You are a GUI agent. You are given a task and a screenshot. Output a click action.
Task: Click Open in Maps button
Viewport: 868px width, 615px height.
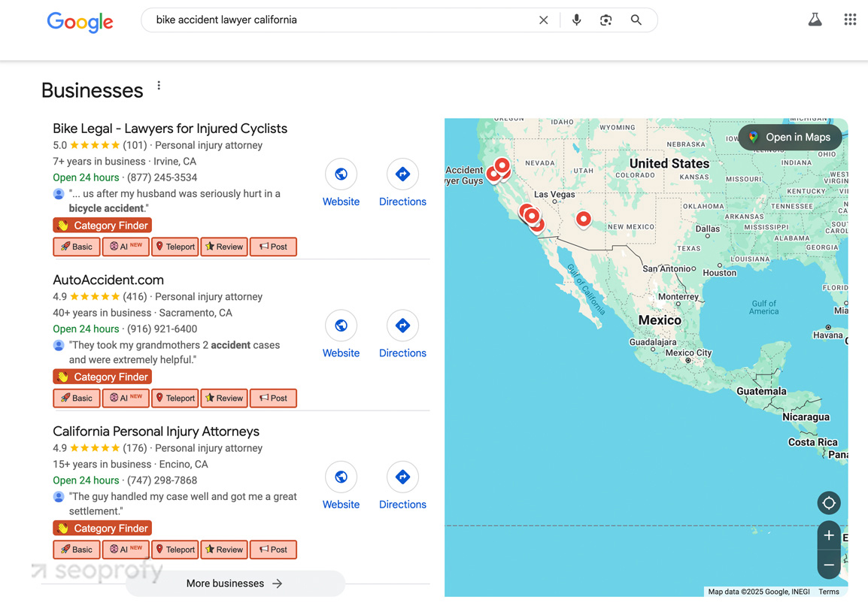(x=790, y=138)
